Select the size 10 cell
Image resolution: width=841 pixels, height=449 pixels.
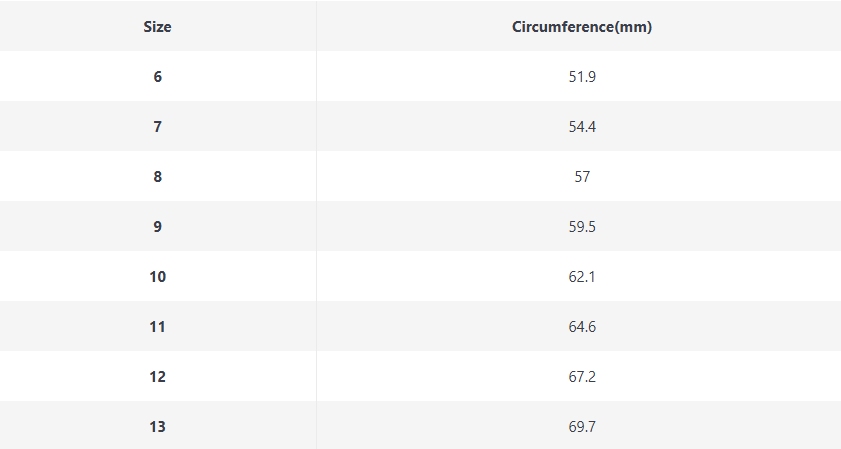pyautogui.click(x=158, y=277)
